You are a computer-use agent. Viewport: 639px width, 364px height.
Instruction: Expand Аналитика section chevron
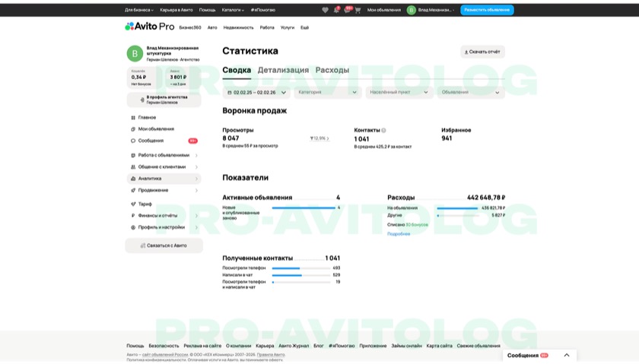point(196,179)
